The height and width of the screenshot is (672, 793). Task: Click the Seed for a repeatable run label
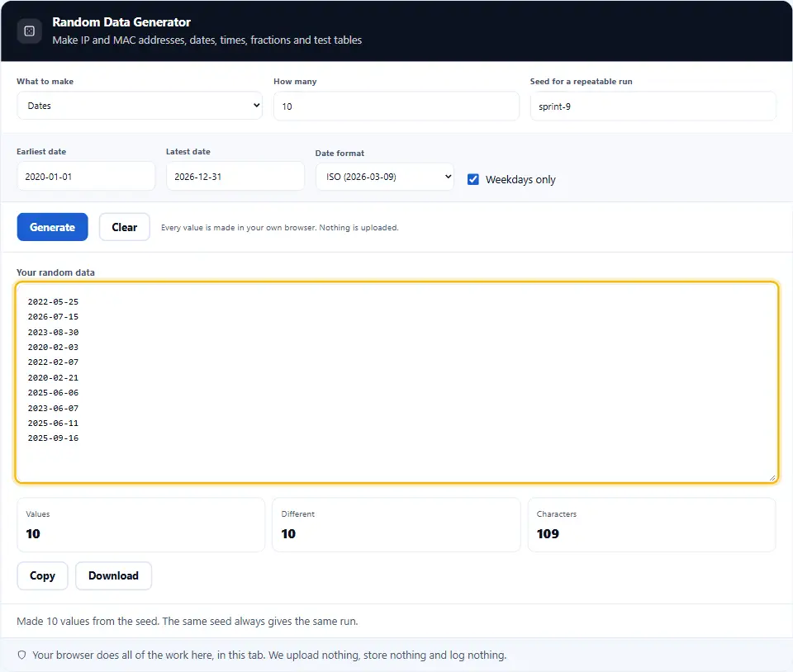point(581,82)
